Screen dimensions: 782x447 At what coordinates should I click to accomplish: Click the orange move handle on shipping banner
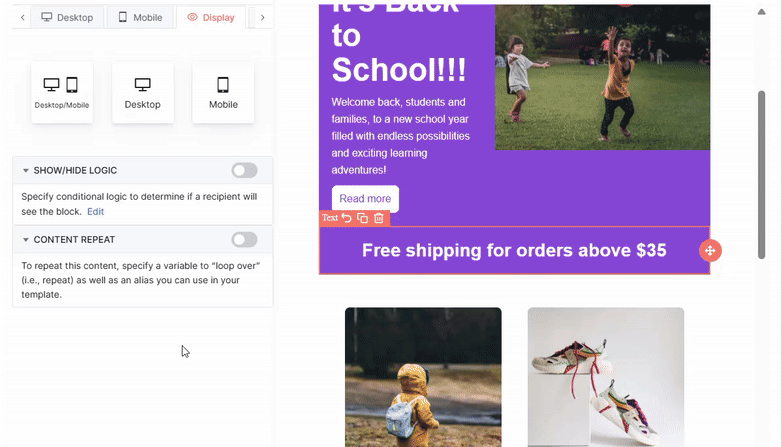(x=710, y=250)
